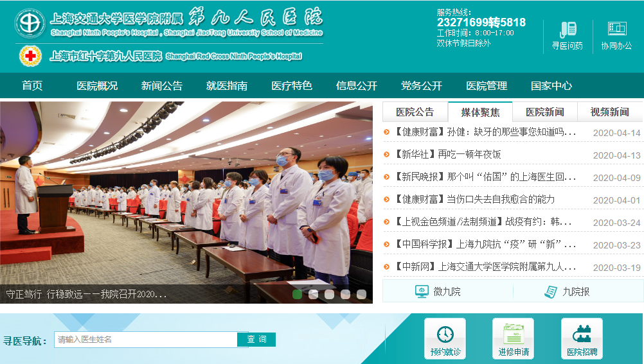
Task: Select first green slideshow dot
Action: point(297,294)
